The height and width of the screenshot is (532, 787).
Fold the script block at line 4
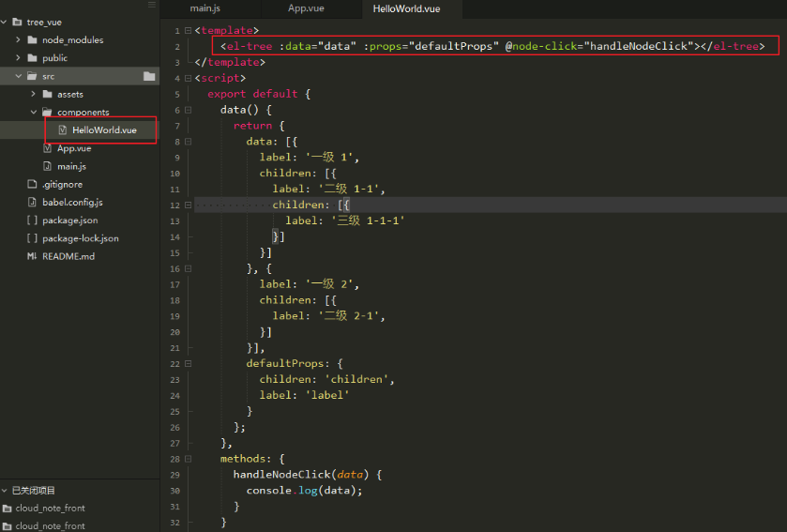click(x=189, y=78)
